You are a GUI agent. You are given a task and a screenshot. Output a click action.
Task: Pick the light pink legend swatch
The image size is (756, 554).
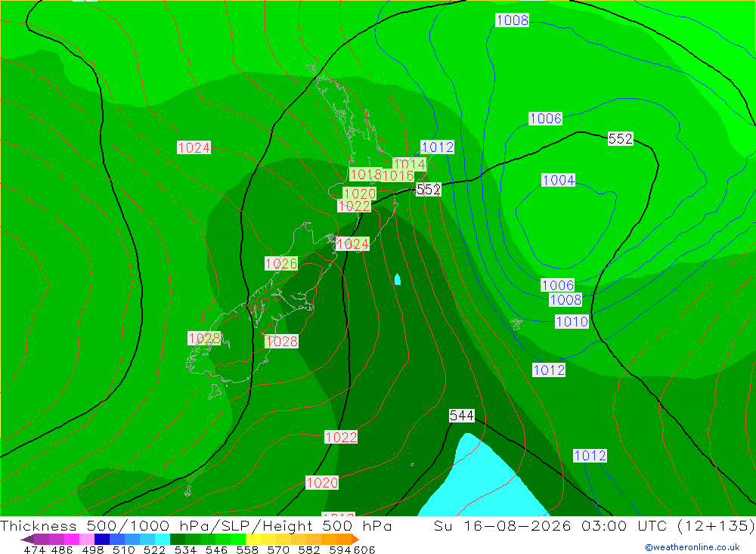coord(87,539)
